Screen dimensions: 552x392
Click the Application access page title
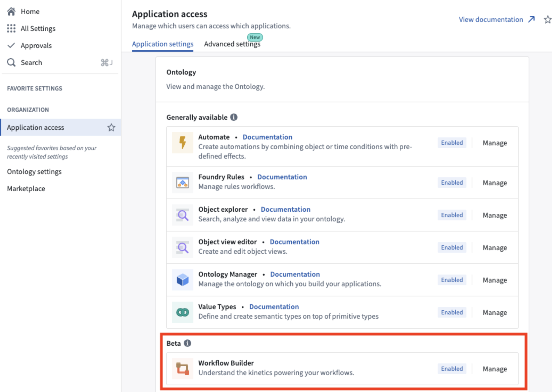tap(170, 14)
